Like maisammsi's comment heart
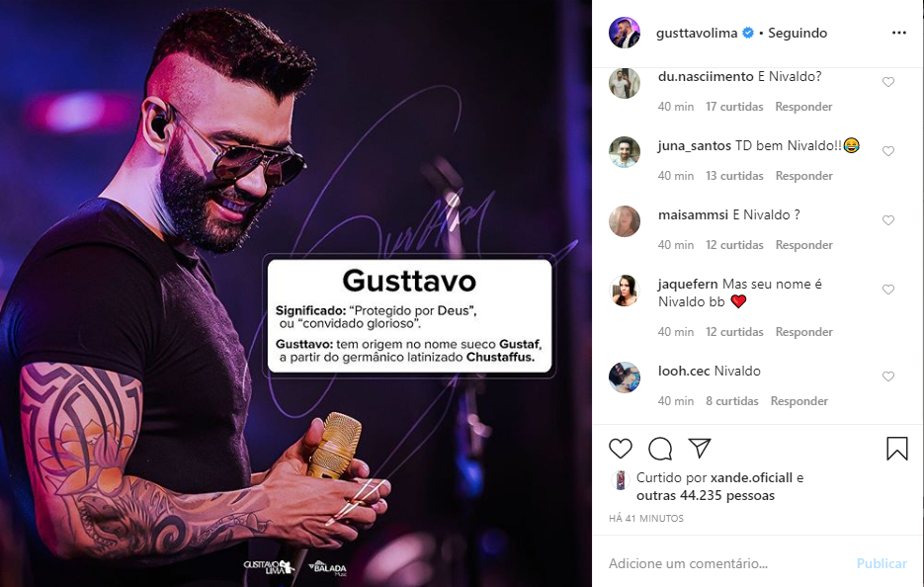Screen dimensions: 924x587 (x=888, y=219)
